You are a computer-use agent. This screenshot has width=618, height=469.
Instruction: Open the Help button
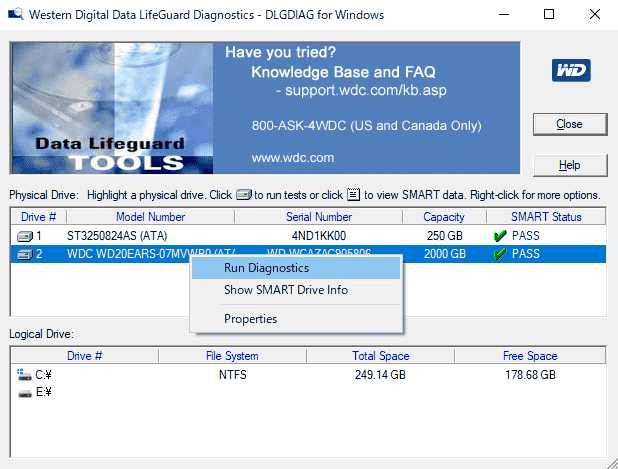point(570,165)
